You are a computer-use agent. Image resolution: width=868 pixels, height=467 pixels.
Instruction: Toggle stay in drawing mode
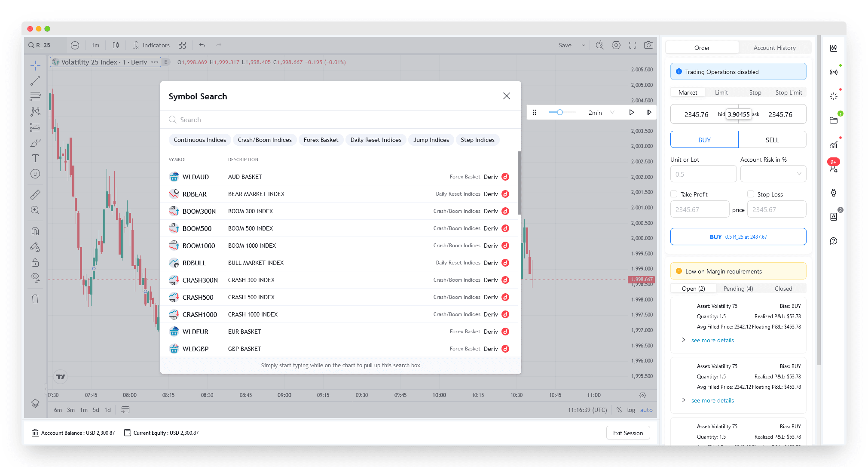coord(35,247)
